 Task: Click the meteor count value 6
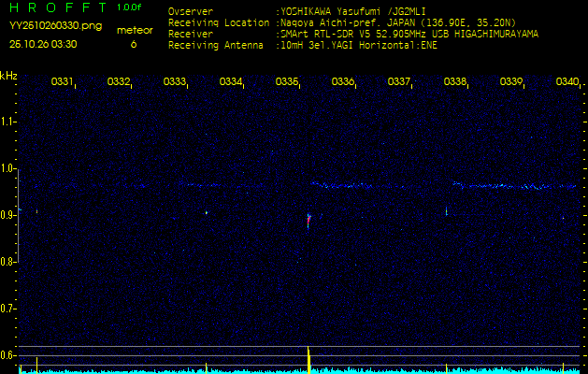click(134, 44)
